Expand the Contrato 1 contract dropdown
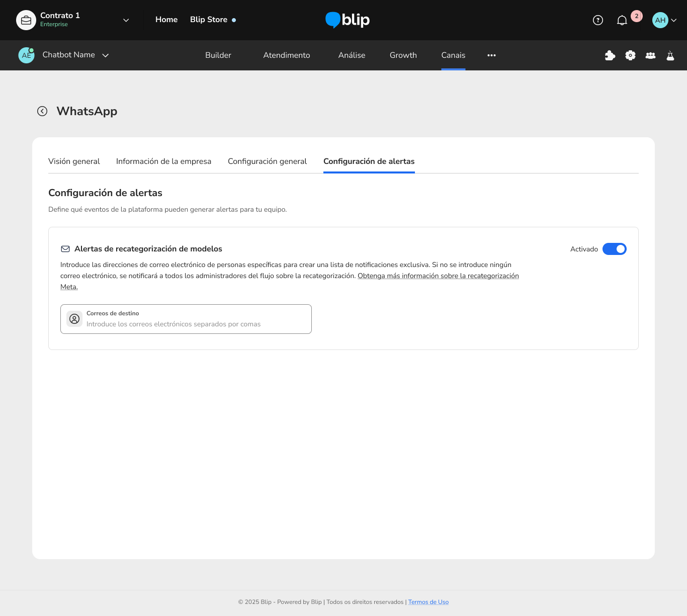Image resolution: width=687 pixels, height=616 pixels. [126, 20]
